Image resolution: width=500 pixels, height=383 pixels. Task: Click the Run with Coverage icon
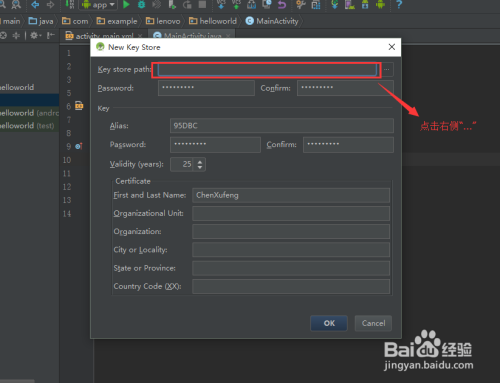click(x=156, y=4)
